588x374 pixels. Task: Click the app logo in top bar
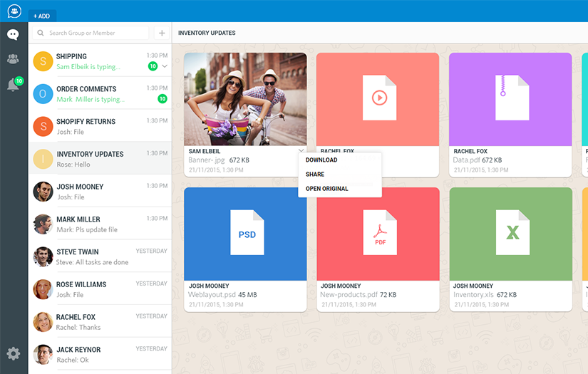tap(14, 11)
